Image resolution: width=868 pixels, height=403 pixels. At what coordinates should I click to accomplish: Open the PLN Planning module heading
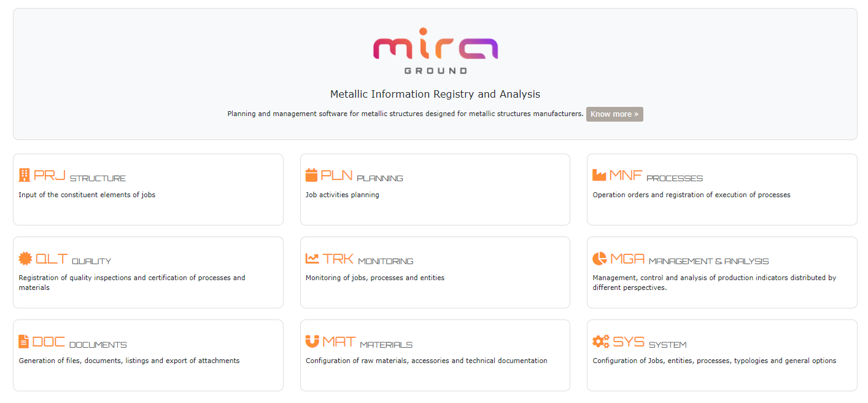[x=362, y=176]
